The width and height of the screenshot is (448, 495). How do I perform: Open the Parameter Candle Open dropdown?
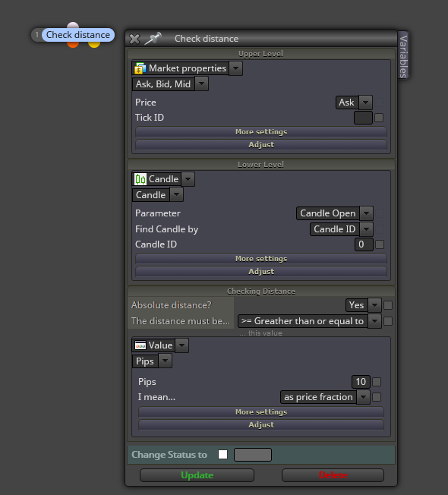(x=366, y=213)
